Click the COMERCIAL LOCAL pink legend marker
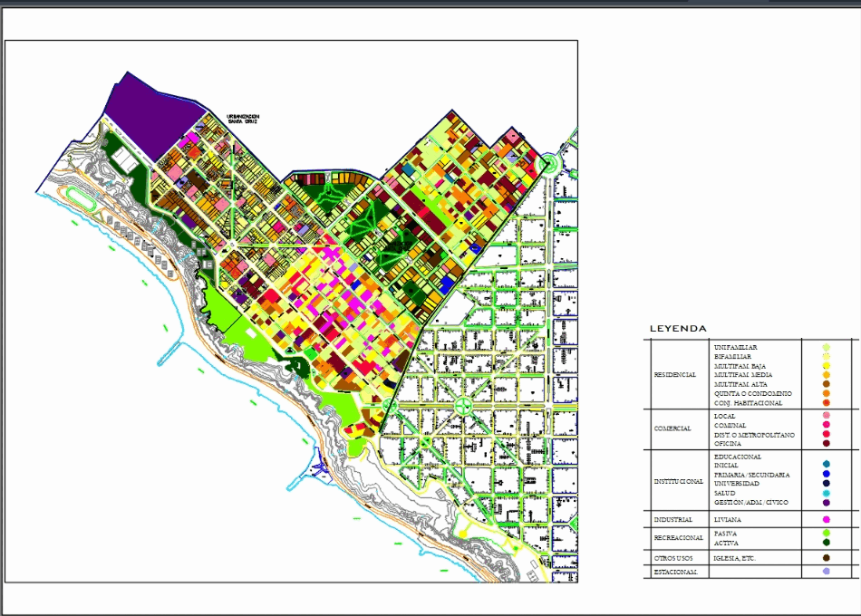Screen dimensions: 861x616 tap(826, 416)
